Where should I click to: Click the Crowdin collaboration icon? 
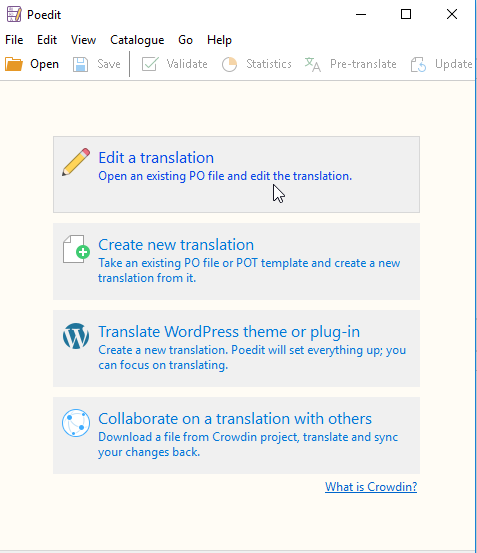click(x=76, y=423)
